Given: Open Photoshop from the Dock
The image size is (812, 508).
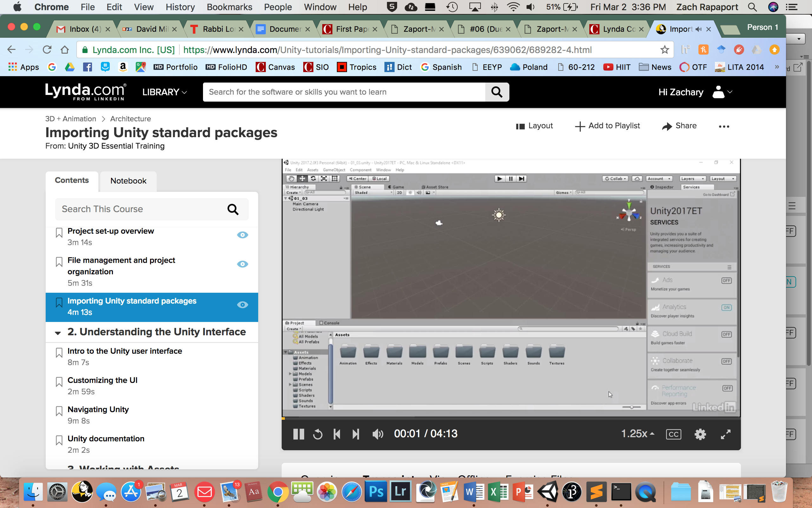Looking at the screenshot, I should [x=376, y=492].
